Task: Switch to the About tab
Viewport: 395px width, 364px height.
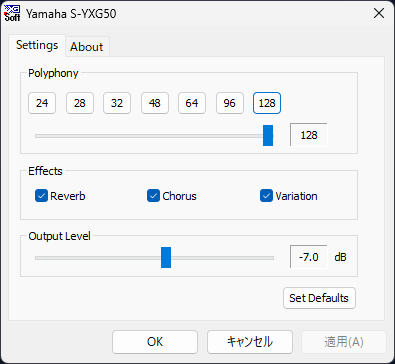Action: click(x=87, y=47)
